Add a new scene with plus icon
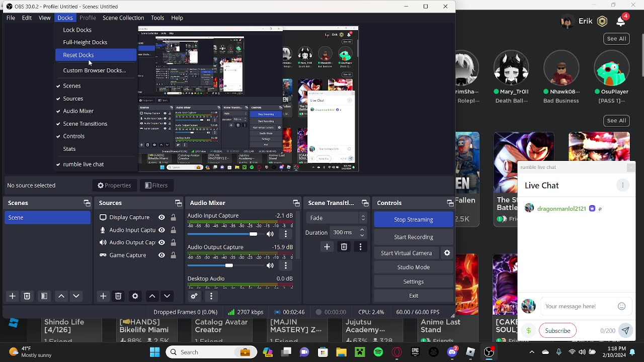644x362 pixels. coord(13,296)
